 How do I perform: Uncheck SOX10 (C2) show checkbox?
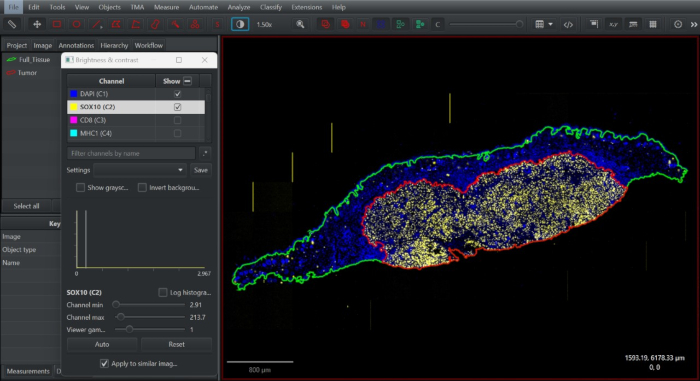[177, 107]
